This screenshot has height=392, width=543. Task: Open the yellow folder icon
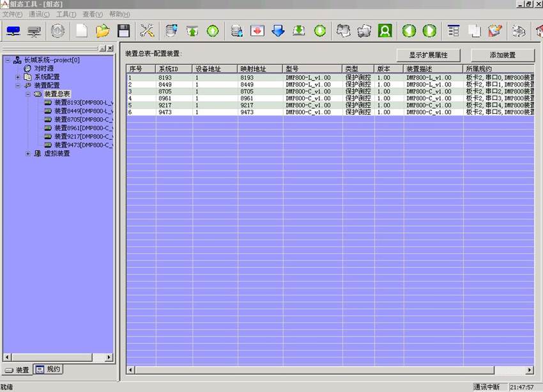coord(102,31)
